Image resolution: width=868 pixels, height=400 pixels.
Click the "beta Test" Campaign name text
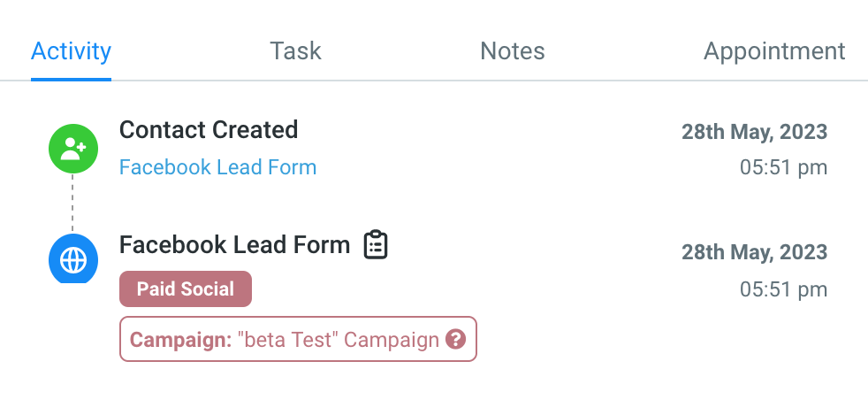coord(339,340)
